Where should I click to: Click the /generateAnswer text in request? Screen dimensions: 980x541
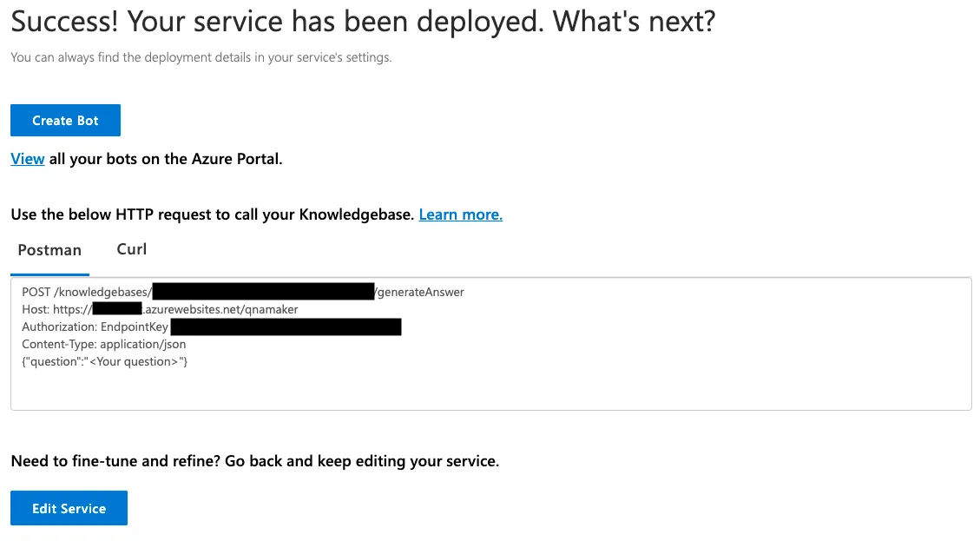click(419, 292)
